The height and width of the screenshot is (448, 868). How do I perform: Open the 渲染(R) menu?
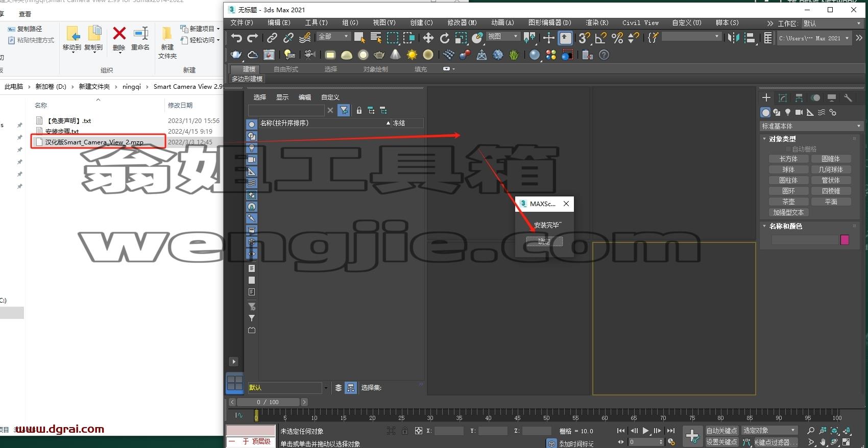coord(597,22)
